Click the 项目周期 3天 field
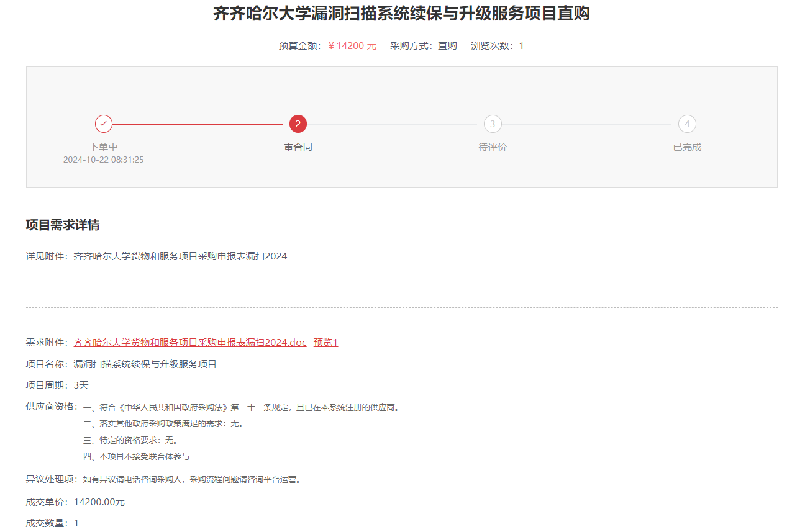The width and height of the screenshot is (810, 532). click(57, 385)
